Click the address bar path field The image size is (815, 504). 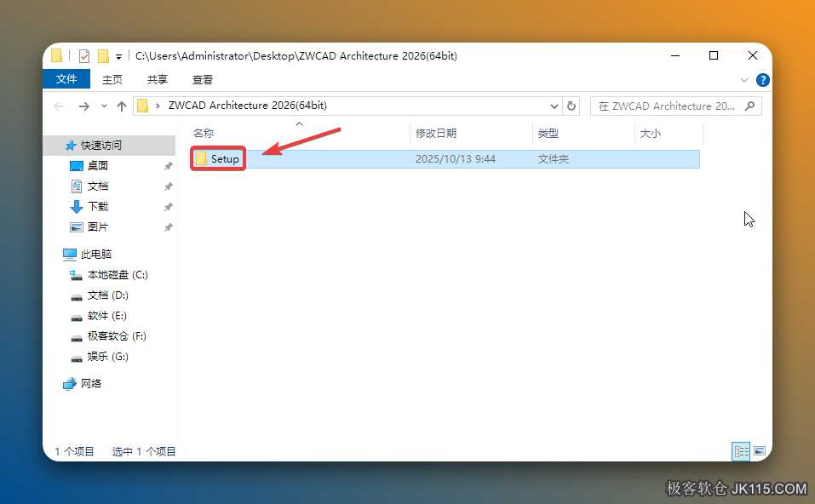[348, 106]
